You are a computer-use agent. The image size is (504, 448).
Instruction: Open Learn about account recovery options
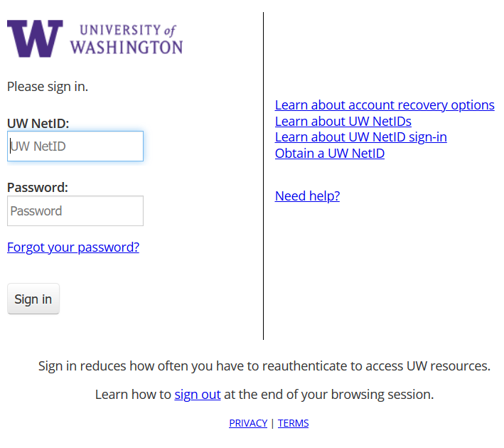pyautogui.click(x=385, y=105)
